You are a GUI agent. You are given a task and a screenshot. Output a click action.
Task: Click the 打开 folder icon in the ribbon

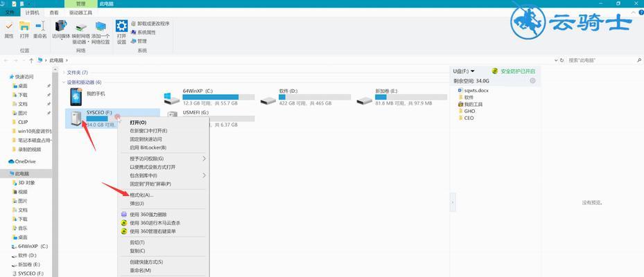(24, 30)
